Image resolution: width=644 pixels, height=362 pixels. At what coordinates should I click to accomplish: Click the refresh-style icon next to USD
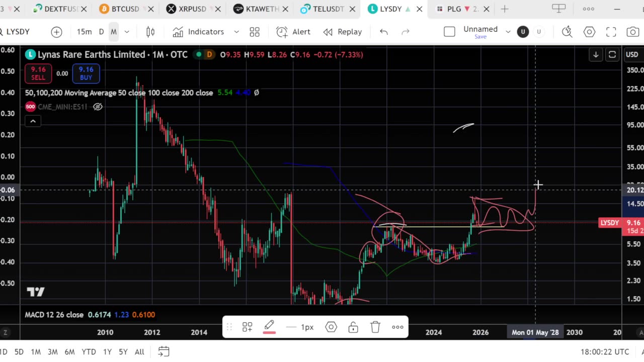tap(612, 54)
